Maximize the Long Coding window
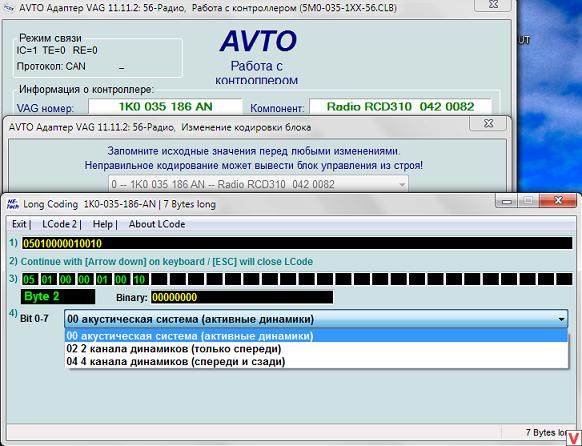Image resolution: width=582 pixels, height=446 pixels. [x=528, y=201]
